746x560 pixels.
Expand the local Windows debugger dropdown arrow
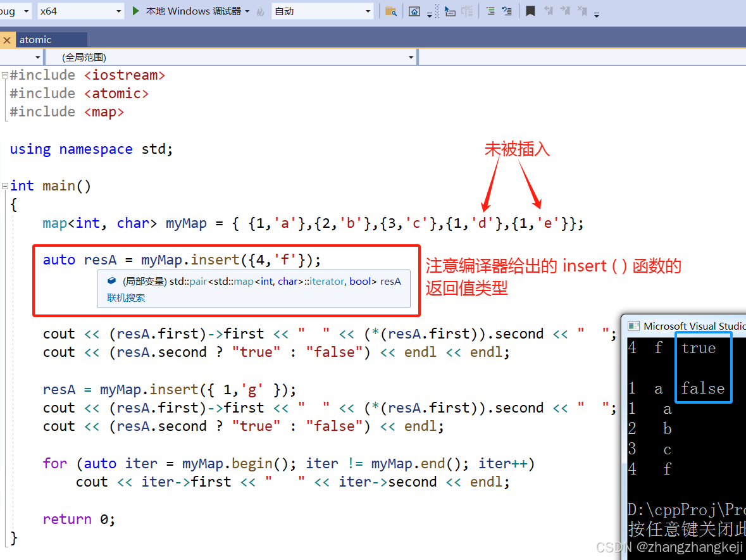pos(247,11)
